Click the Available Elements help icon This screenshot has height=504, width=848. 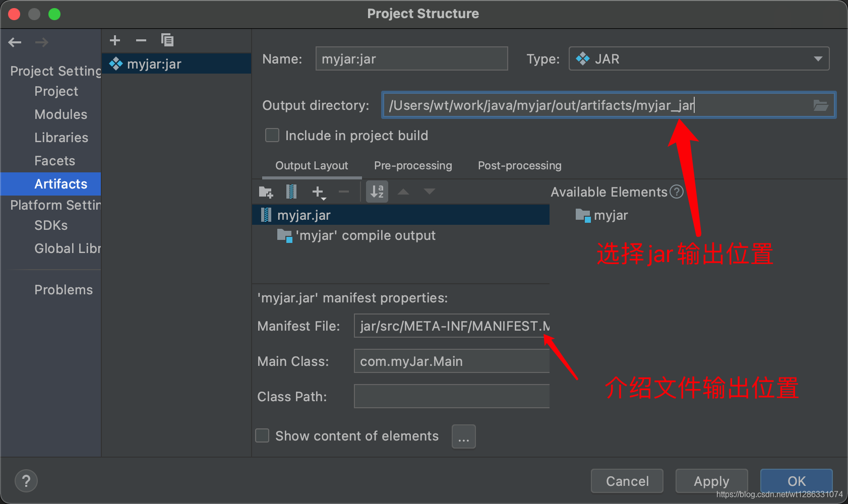(x=677, y=192)
